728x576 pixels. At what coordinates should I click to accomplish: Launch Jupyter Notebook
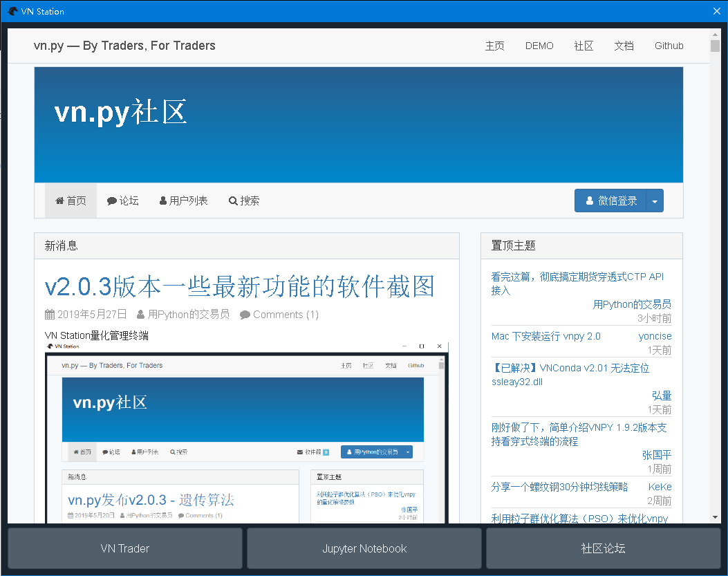(364, 548)
